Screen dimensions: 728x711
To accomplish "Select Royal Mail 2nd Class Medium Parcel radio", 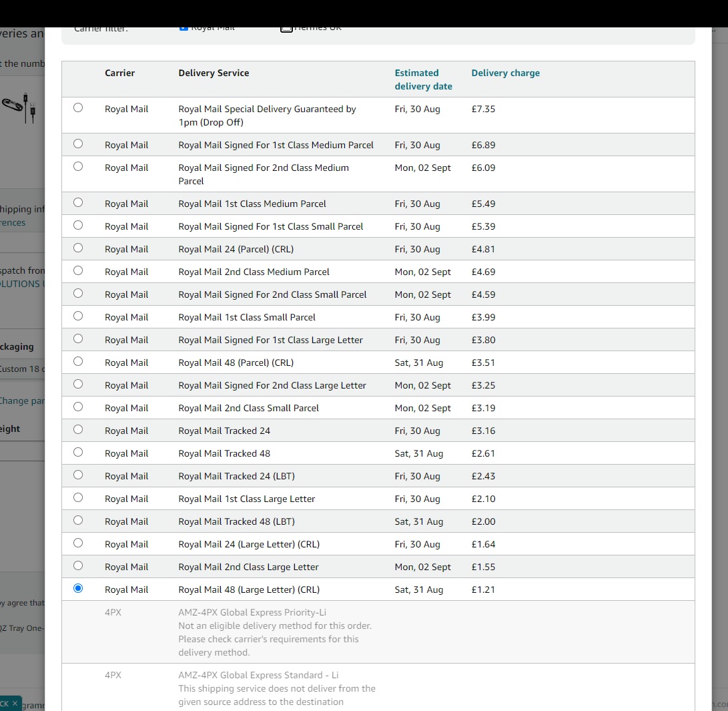I will pos(78,271).
